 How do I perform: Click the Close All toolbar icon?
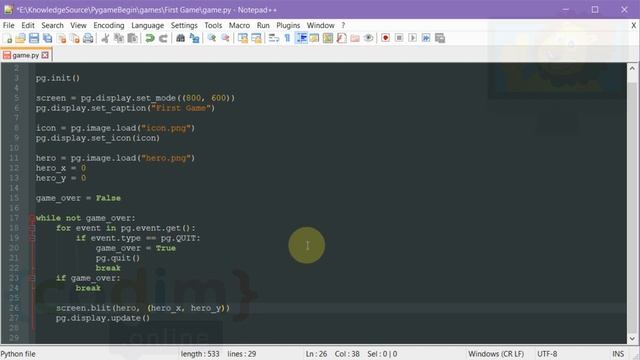(x=75, y=38)
